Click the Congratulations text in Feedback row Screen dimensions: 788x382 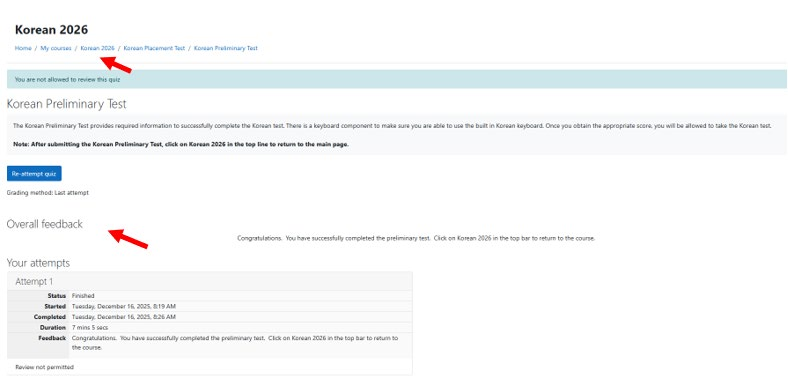pyautogui.click(x=235, y=342)
